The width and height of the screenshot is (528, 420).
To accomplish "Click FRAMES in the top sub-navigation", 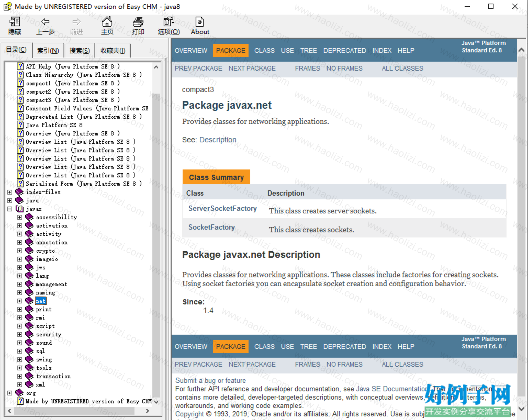I will (x=307, y=68).
